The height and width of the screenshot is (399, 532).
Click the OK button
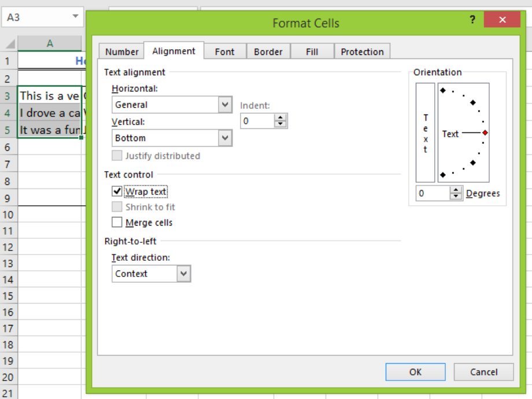[415, 372]
